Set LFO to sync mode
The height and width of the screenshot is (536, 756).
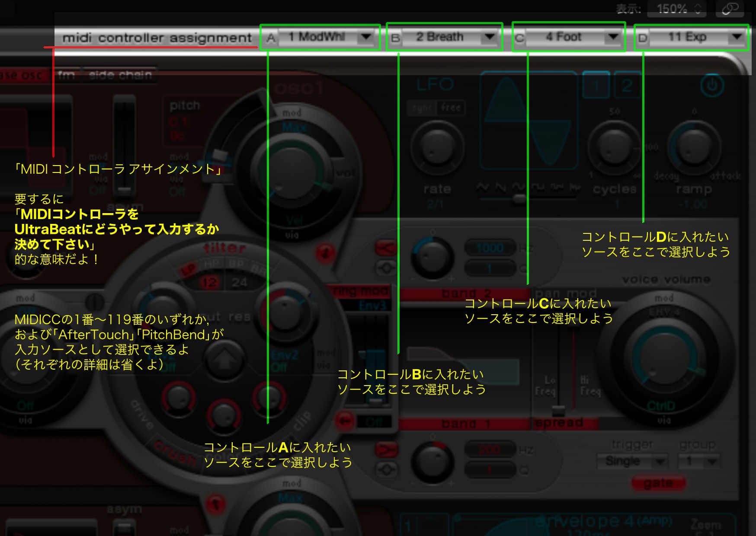pyautogui.click(x=421, y=108)
